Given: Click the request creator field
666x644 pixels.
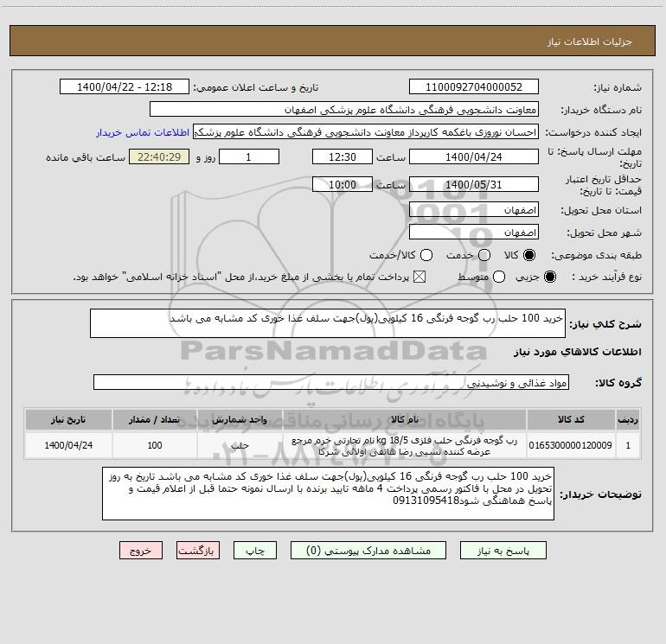Looking at the screenshot, I should point(366,132).
